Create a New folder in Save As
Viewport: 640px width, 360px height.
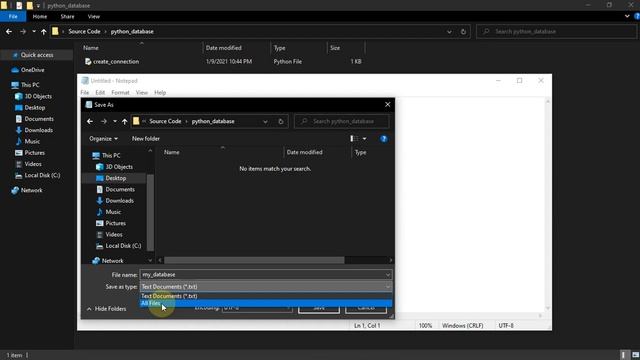tap(145, 138)
